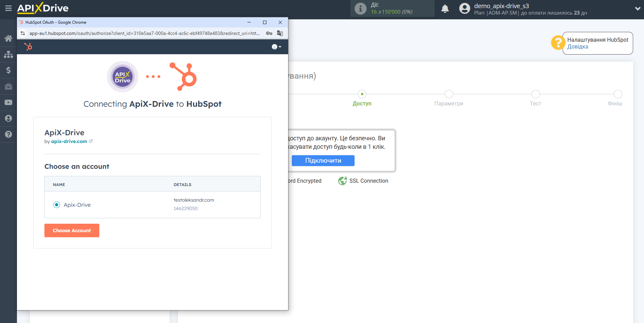Open the briefcase sidebar icon
The width and height of the screenshot is (644, 323).
[x=8, y=86]
